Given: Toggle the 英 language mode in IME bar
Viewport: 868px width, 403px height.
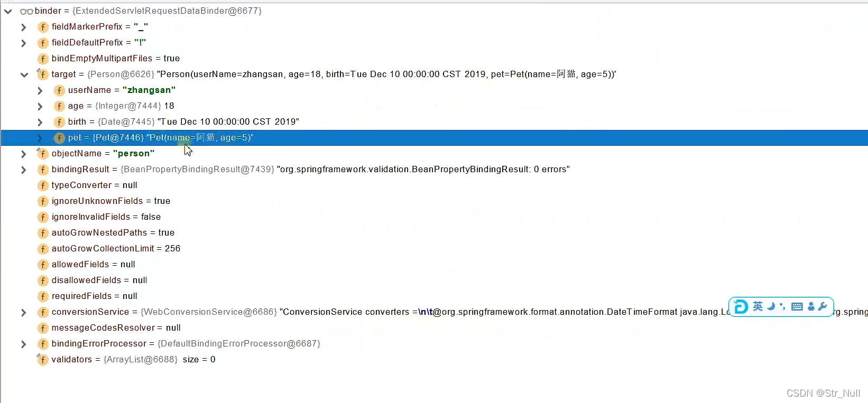Looking at the screenshot, I should pos(758,306).
